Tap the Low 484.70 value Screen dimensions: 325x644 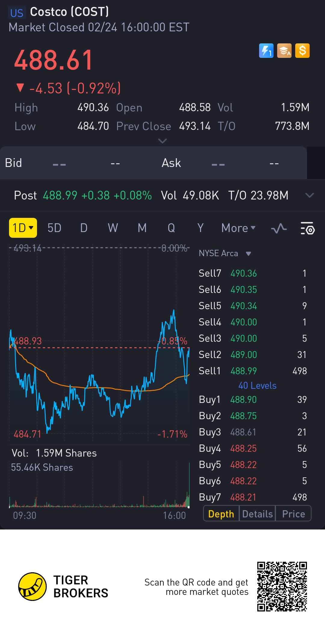click(93, 126)
